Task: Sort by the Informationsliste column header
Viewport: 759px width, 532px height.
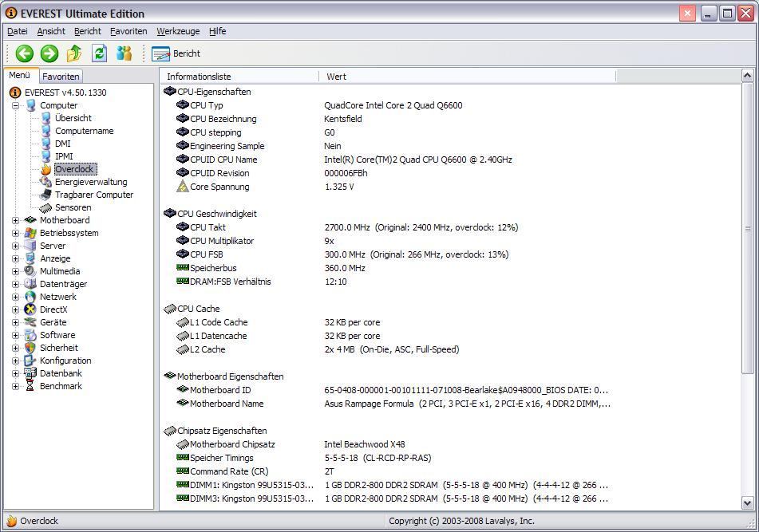Action: tap(239, 77)
